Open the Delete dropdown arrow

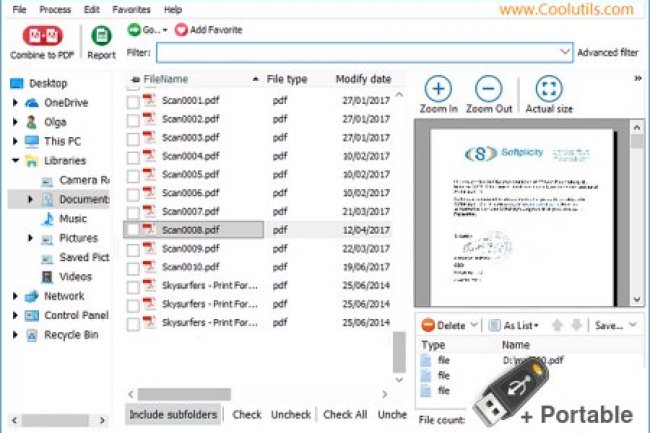[x=474, y=325]
